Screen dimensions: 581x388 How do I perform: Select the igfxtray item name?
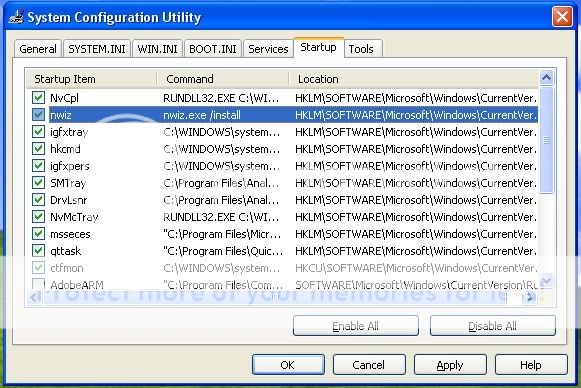(69, 132)
